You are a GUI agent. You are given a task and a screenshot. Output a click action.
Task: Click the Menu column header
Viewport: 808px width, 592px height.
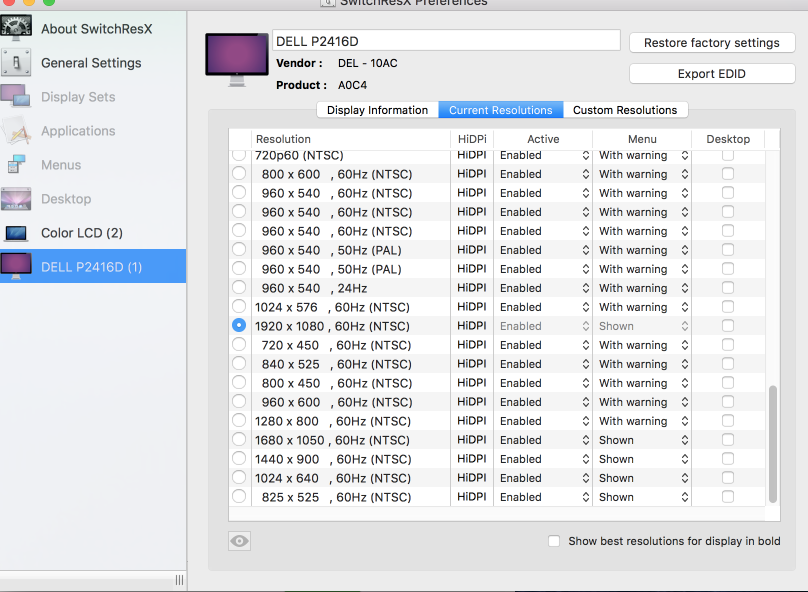click(x=642, y=139)
